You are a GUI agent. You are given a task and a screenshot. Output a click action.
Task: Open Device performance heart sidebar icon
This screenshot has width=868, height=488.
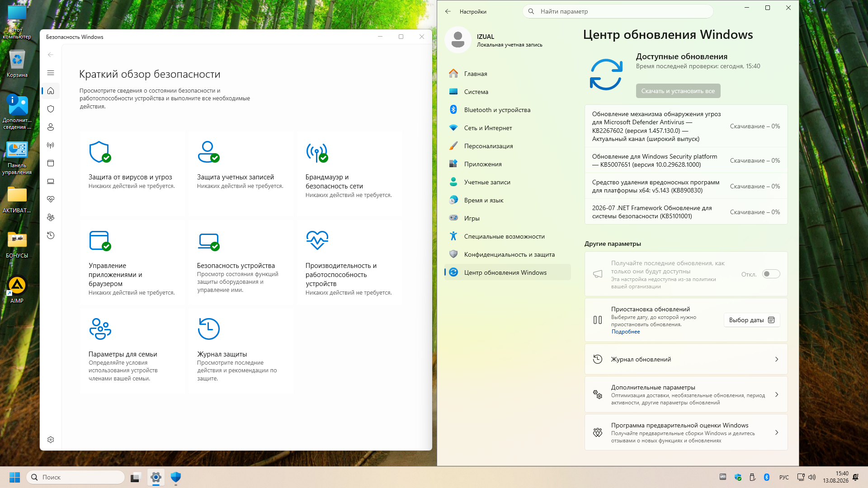pyautogui.click(x=51, y=199)
